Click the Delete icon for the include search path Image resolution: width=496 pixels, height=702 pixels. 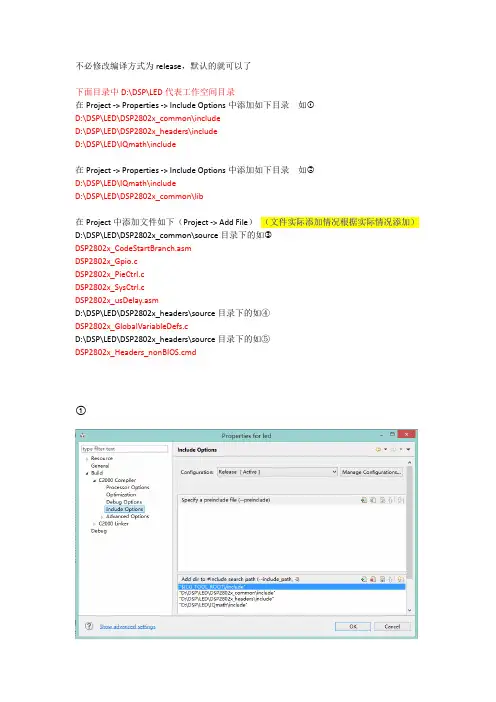(x=373, y=579)
